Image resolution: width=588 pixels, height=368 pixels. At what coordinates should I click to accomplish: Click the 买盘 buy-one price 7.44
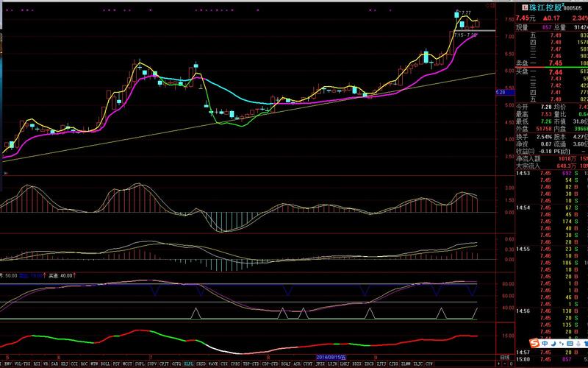coord(556,72)
